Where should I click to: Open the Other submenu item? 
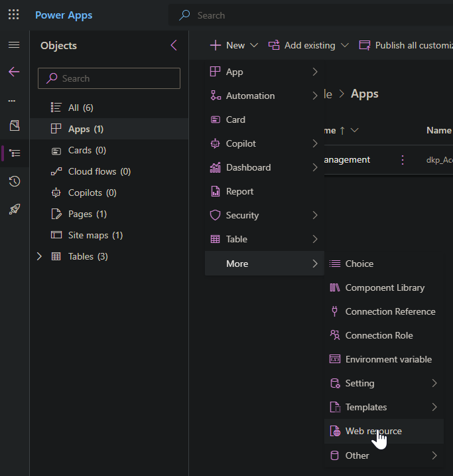(384, 455)
